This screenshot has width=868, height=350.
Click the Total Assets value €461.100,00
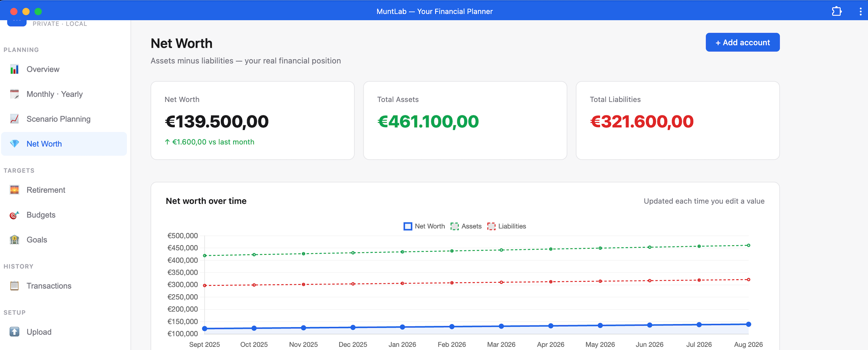(x=428, y=121)
